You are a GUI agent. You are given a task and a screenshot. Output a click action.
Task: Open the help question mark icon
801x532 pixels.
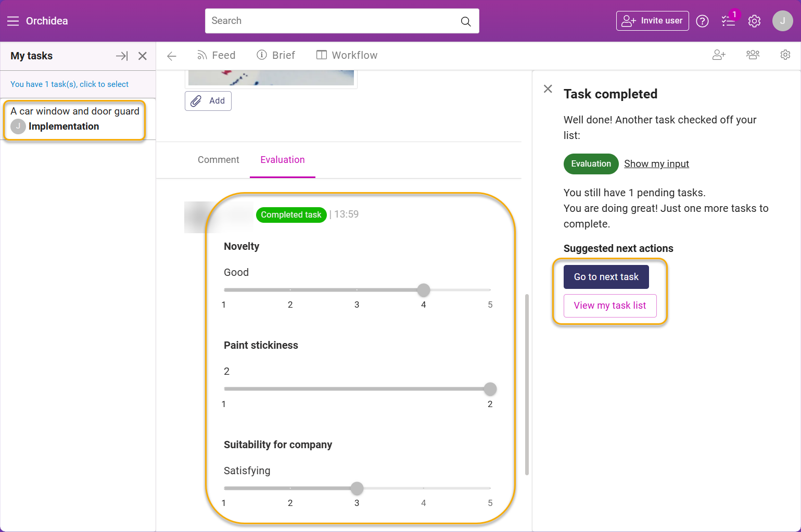[702, 21]
